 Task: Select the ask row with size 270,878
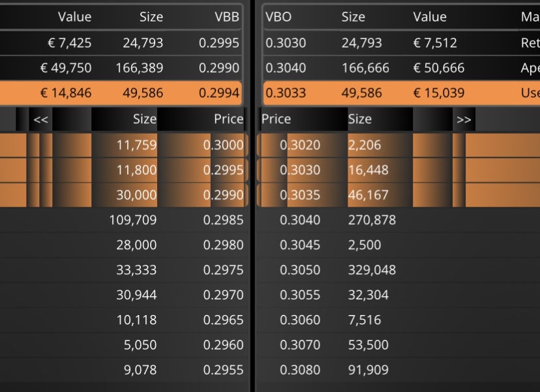coord(398,220)
